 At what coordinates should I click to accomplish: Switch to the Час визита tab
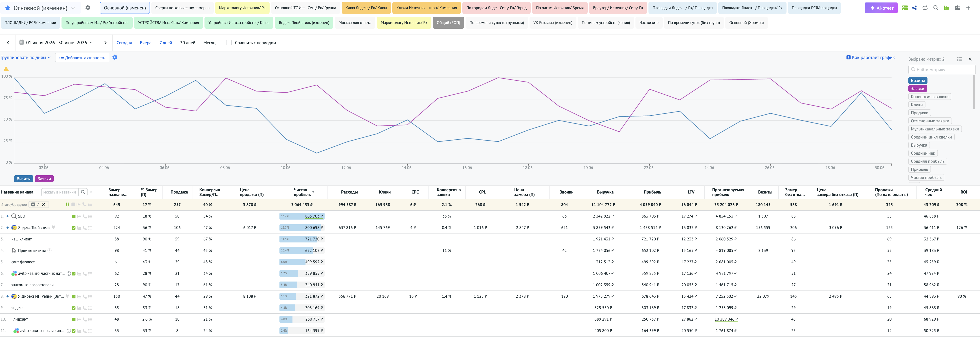pyautogui.click(x=649, y=22)
